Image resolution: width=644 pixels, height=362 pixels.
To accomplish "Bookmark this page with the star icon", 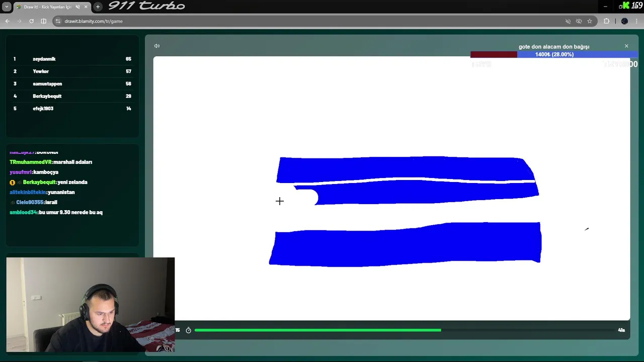I will pos(590,21).
